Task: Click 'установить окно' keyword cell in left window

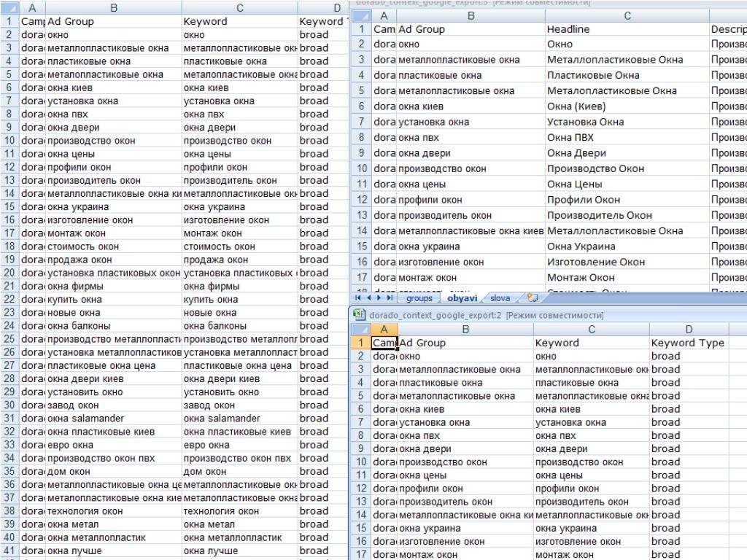Action: pos(239,392)
